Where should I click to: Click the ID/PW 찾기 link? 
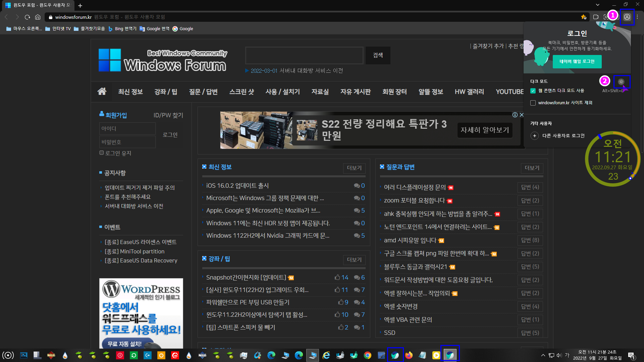pos(168,115)
